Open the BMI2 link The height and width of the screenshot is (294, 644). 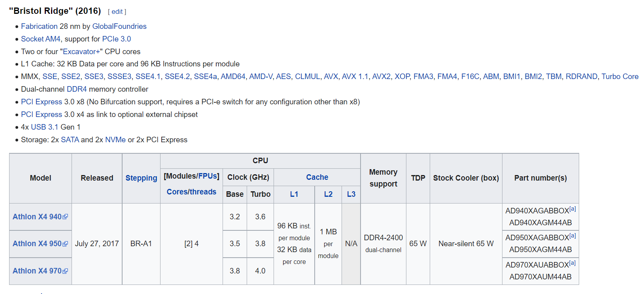533,76
